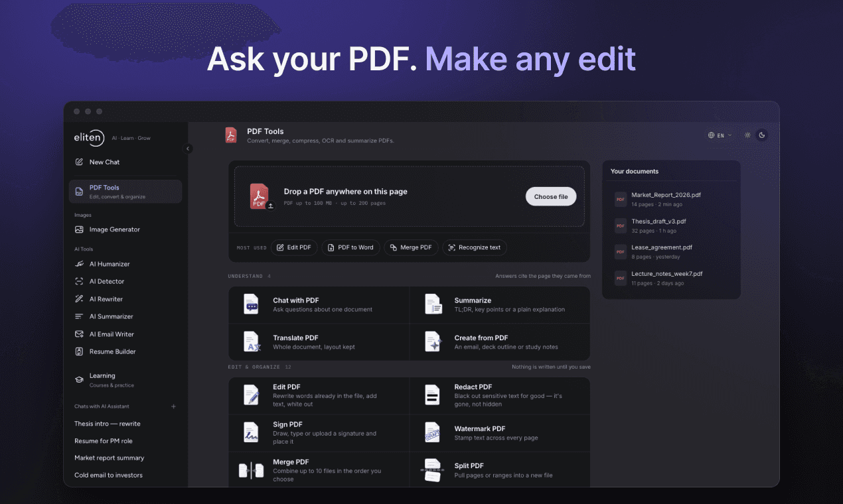This screenshot has height=504, width=843.
Task: Click the AI Rewriter wand icon
Action: point(79,299)
